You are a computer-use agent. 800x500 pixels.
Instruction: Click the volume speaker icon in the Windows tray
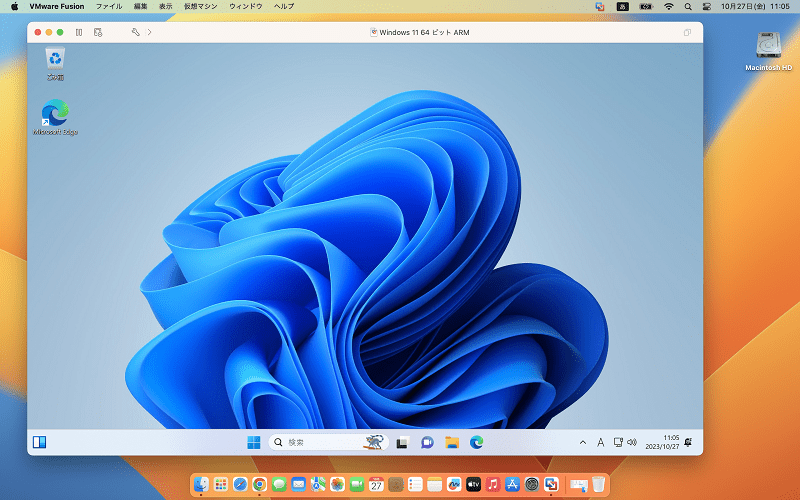(x=632, y=442)
